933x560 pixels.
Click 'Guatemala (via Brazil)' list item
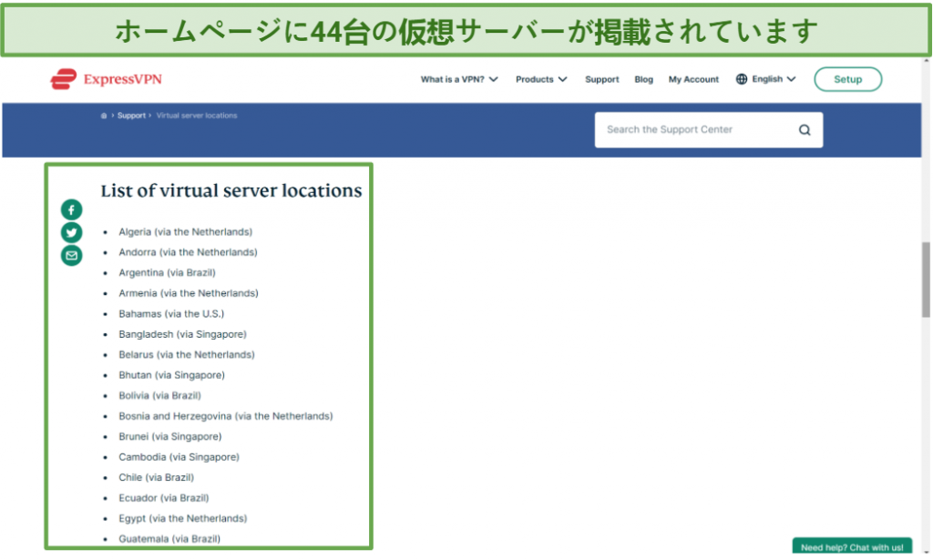(169, 539)
